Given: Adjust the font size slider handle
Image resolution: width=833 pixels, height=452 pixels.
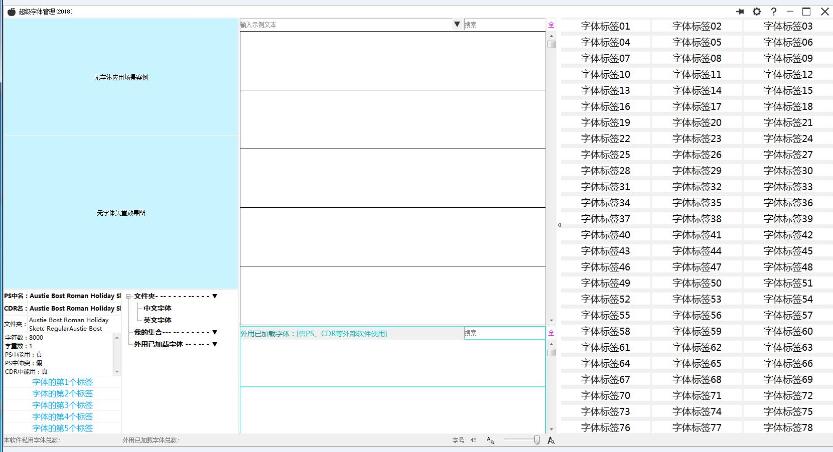Looking at the screenshot, I should pos(537,440).
